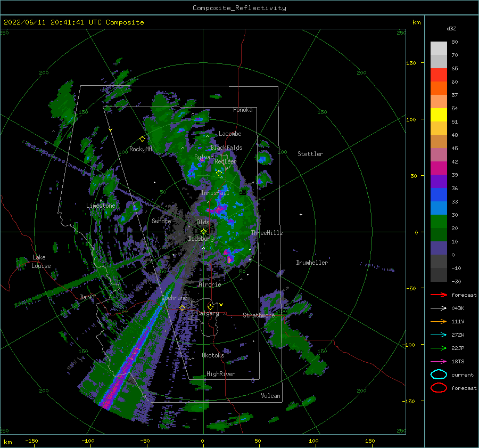Viewport: 479px width, 448px height.
Task: Select the blue 33–36 dBZ swatch
Action: point(439,195)
